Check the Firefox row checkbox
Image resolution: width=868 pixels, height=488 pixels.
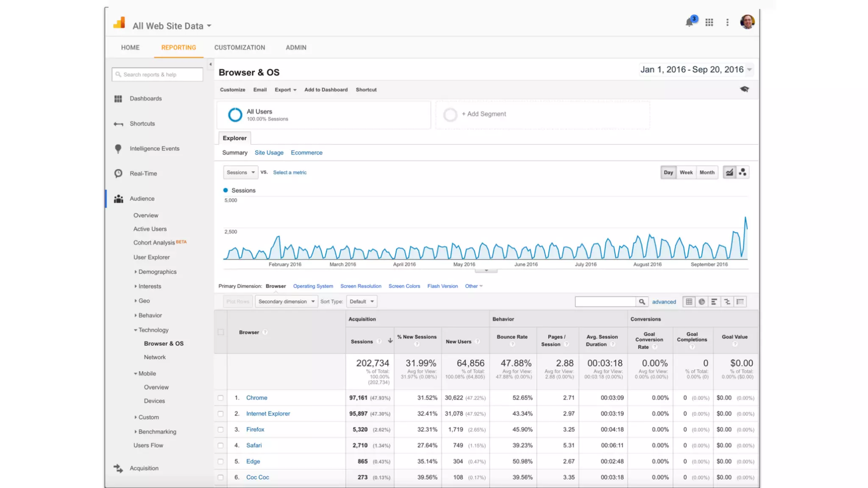click(220, 430)
